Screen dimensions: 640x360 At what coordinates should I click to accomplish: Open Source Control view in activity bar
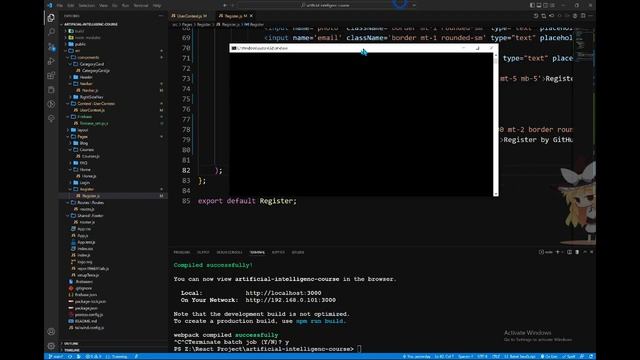pyautogui.click(x=51, y=47)
